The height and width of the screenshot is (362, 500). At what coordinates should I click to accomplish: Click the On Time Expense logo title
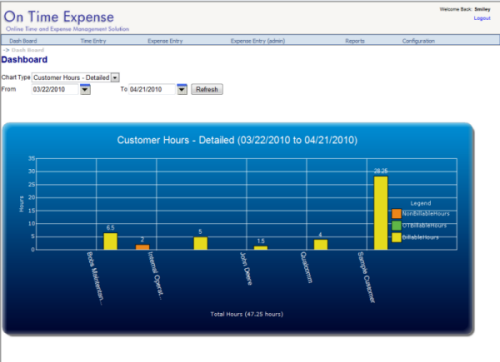pyautogui.click(x=59, y=17)
